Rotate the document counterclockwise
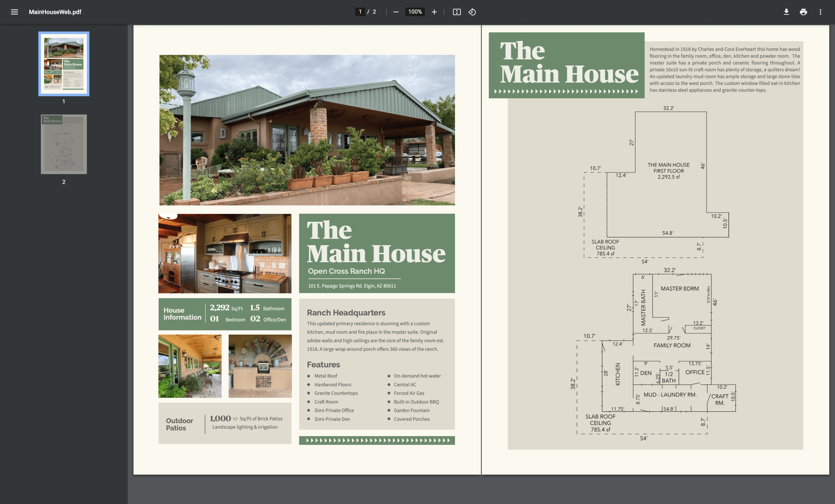835x504 pixels. click(472, 12)
